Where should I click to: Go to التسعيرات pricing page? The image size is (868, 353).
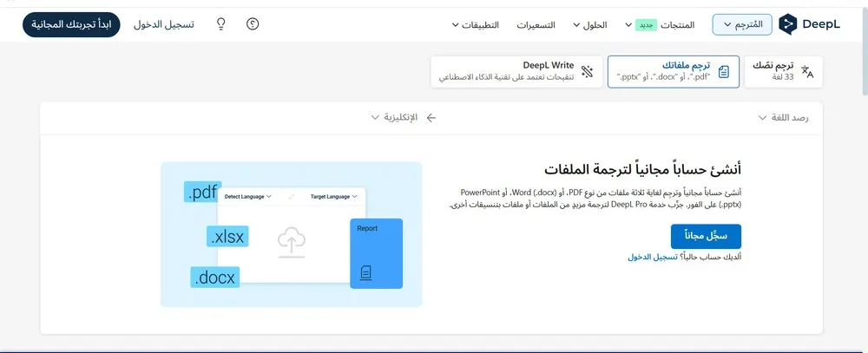(x=537, y=24)
